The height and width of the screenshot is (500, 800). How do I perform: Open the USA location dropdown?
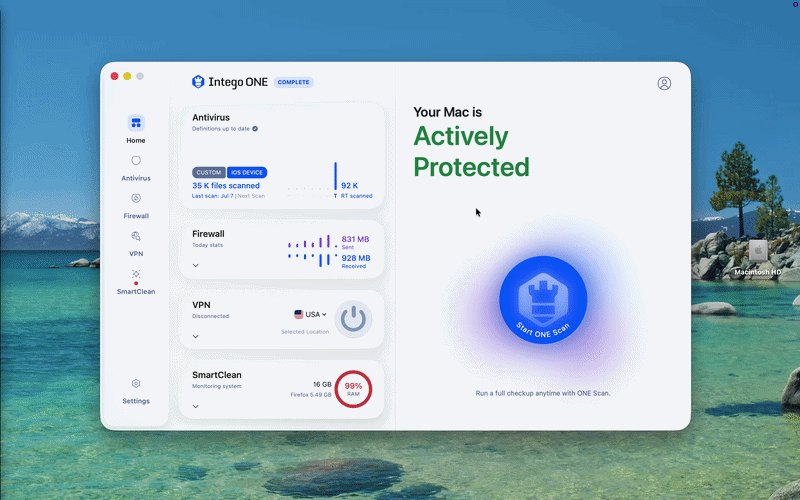[310, 314]
